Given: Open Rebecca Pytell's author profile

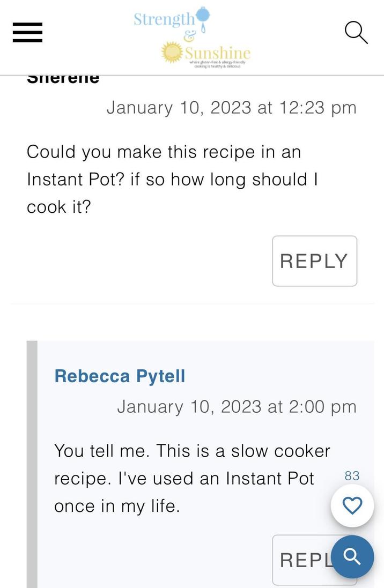Looking at the screenshot, I should coord(119,376).
